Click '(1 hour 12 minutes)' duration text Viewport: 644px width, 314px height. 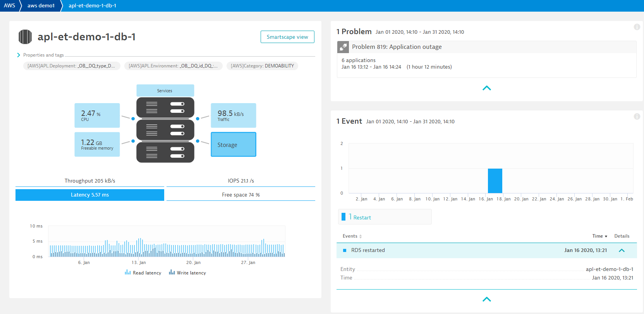coord(429,67)
